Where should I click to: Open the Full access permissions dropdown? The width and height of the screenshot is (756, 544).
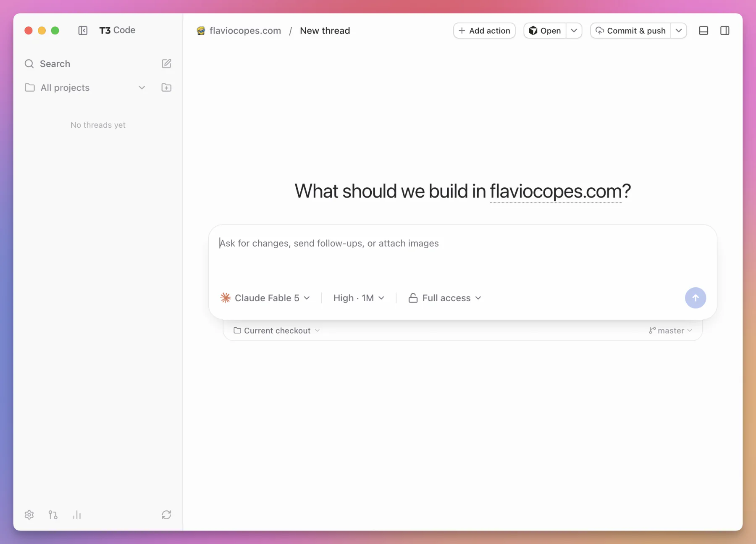click(x=445, y=298)
